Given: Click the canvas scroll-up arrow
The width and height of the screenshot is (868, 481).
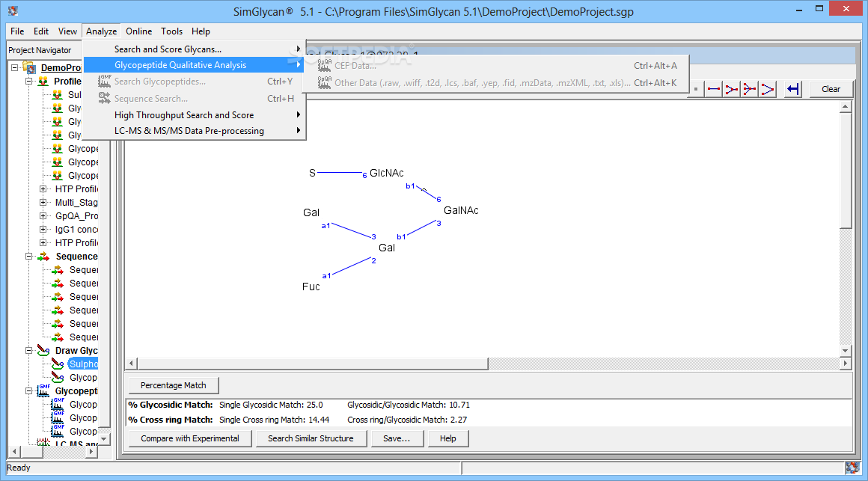Looking at the screenshot, I should point(845,107).
